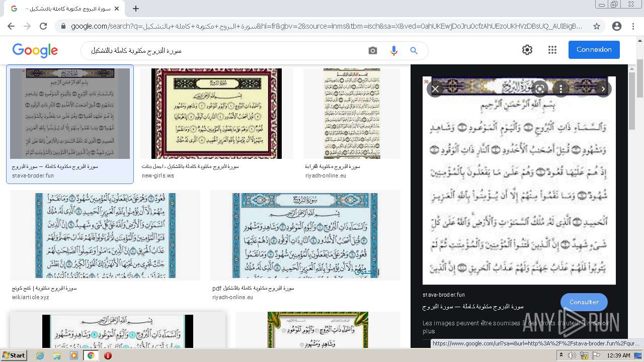This screenshot has height=362, width=644.
Task: View site information lock icon
Action: [63, 26]
